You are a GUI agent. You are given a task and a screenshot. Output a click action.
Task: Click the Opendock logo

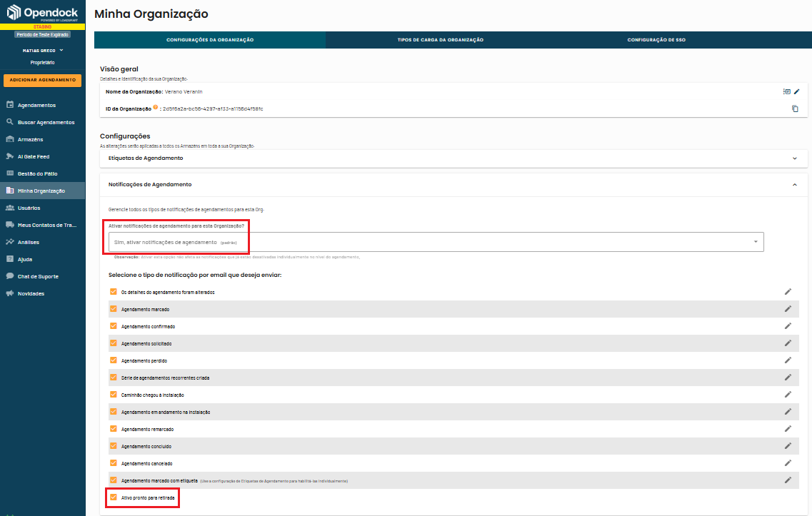(42, 12)
